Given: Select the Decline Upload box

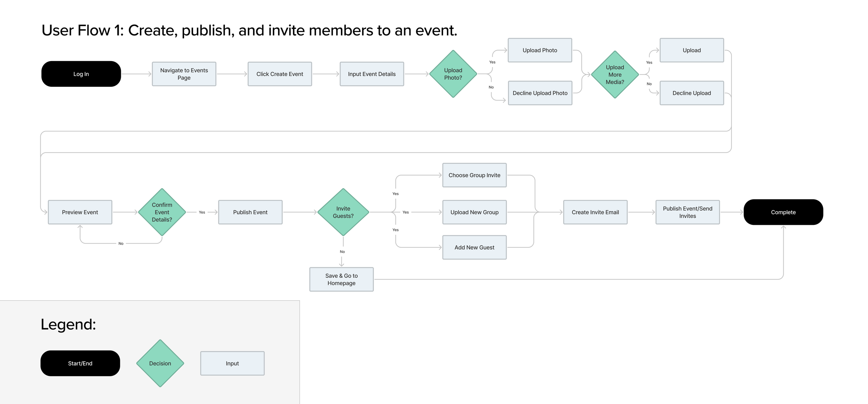Looking at the screenshot, I should click(691, 93).
